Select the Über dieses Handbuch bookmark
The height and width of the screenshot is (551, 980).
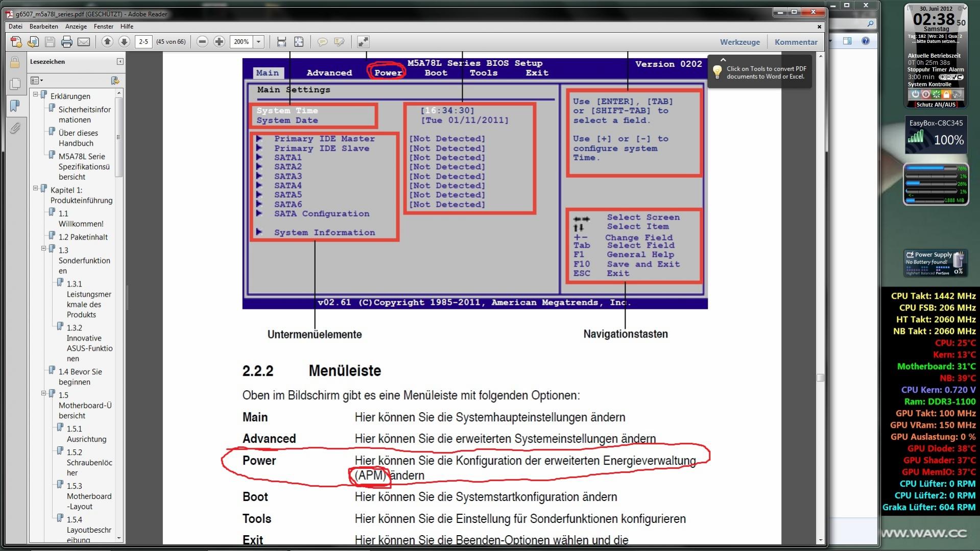coord(79,138)
